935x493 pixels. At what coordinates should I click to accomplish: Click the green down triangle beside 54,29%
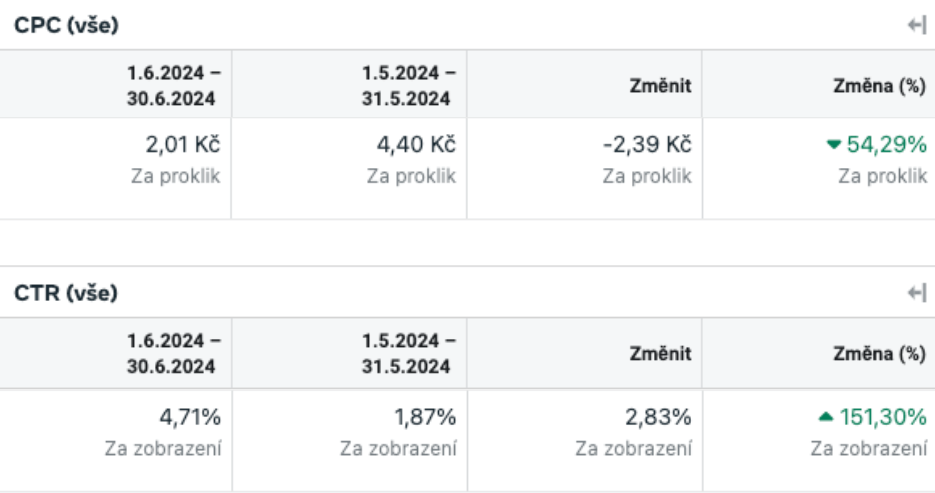[x=834, y=144]
